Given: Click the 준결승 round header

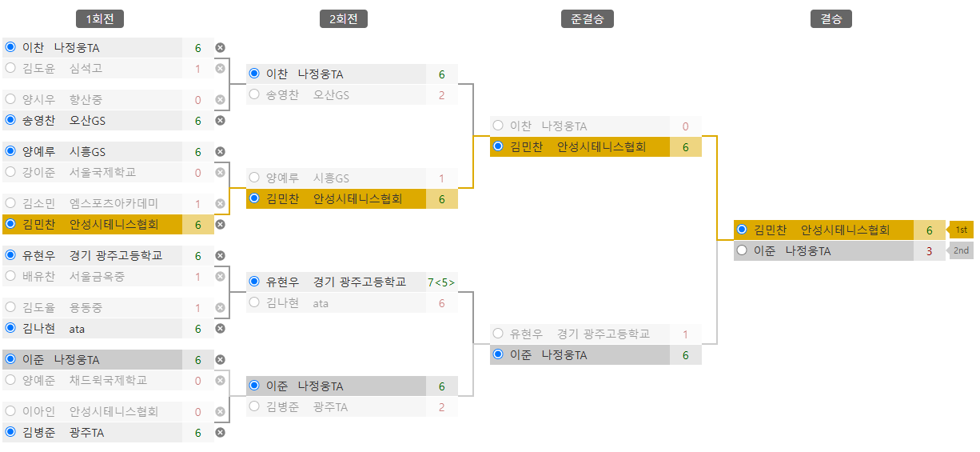Looking at the screenshot, I should [588, 19].
